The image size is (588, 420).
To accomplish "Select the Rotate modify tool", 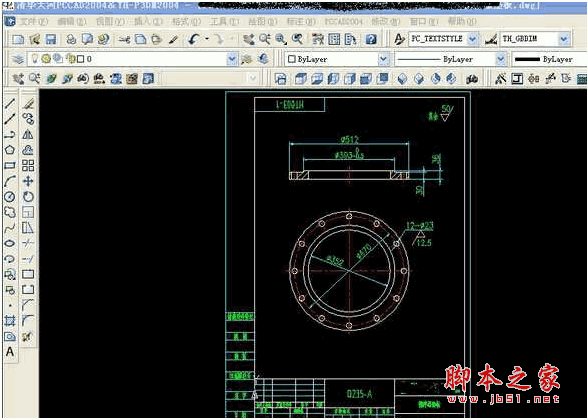I will (x=28, y=196).
